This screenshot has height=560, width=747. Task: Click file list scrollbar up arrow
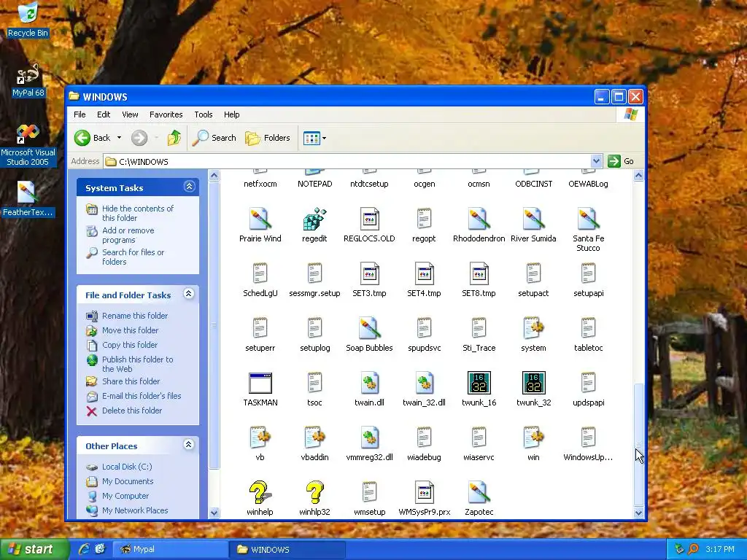click(638, 175)
